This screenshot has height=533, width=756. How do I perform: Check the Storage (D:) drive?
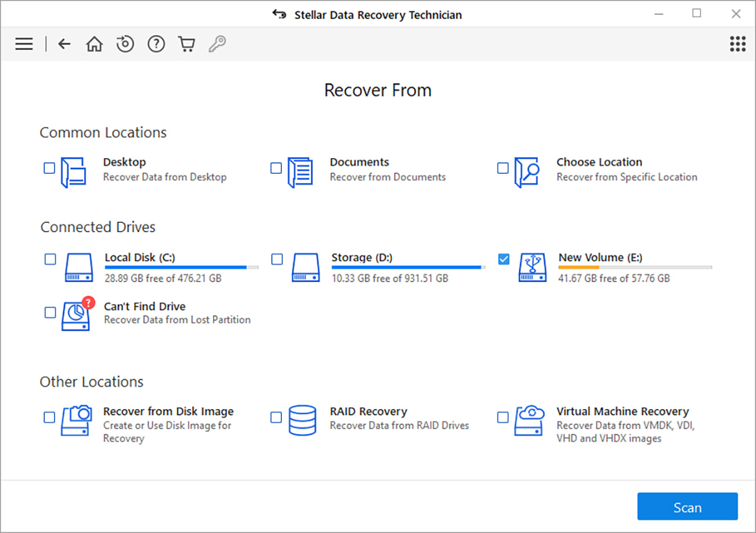tap(277, 259)
